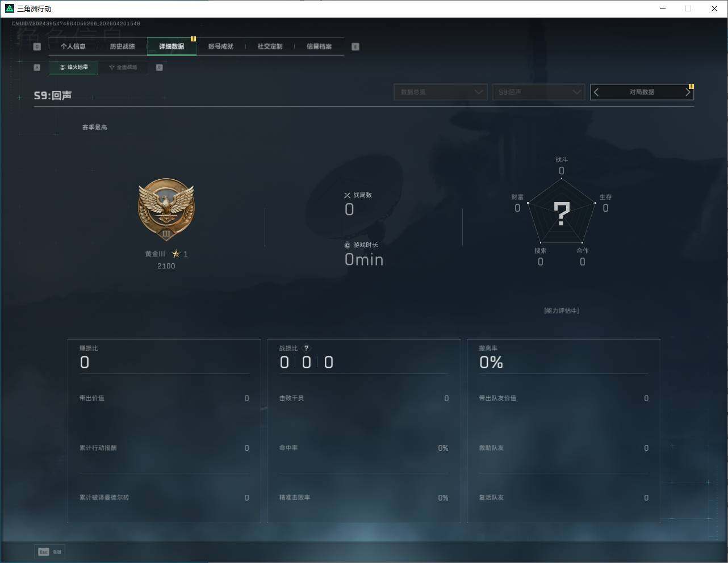The image size is (728, 563).
Task: Click the 带出队友价值 row
Action: click(x=563, y=398)
